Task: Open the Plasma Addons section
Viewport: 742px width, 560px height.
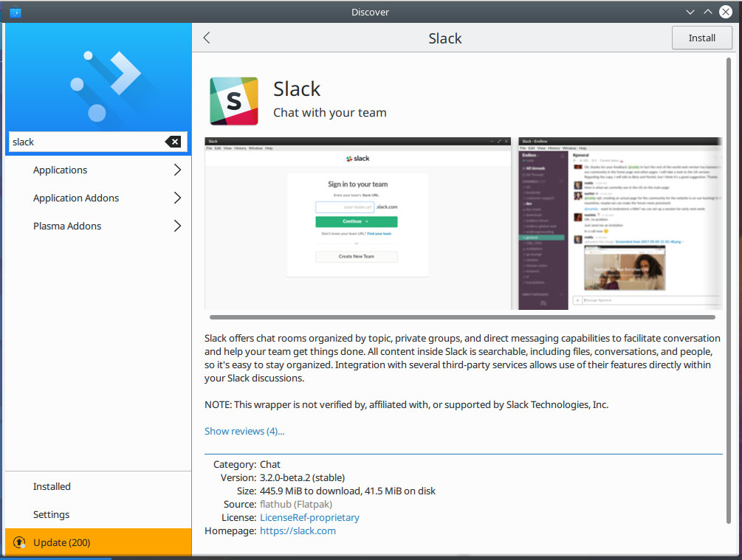Action: point(98,226)
